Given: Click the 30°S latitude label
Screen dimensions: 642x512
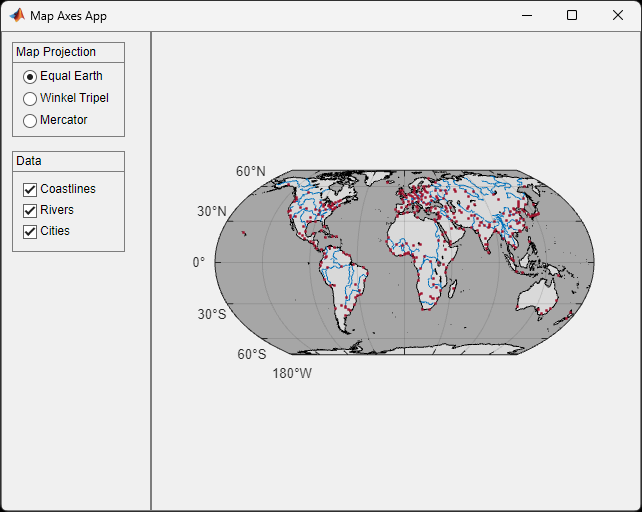Looking at the screenshot, I should click(211, 314).
